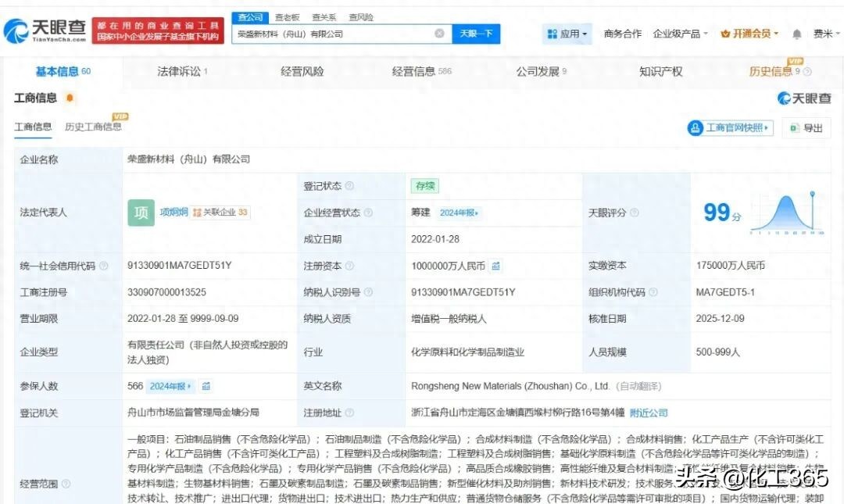Open the 附近公司 link near the address

pyautogui.click(x=647, y=412)
